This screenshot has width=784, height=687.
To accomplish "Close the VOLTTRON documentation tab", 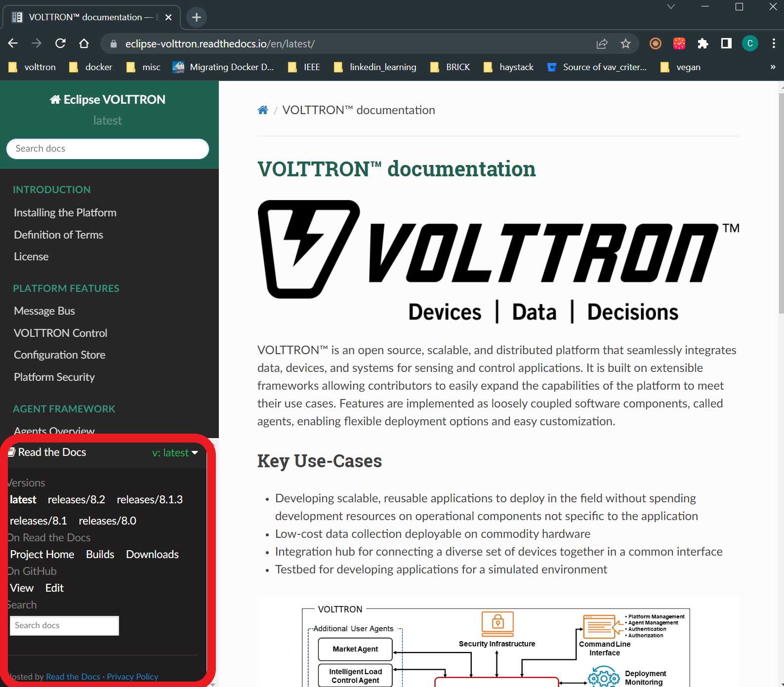I will (168, 17).
